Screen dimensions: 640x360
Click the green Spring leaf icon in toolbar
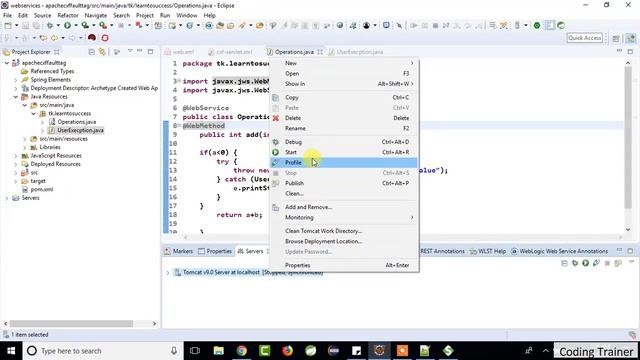[x=561, y=25]
